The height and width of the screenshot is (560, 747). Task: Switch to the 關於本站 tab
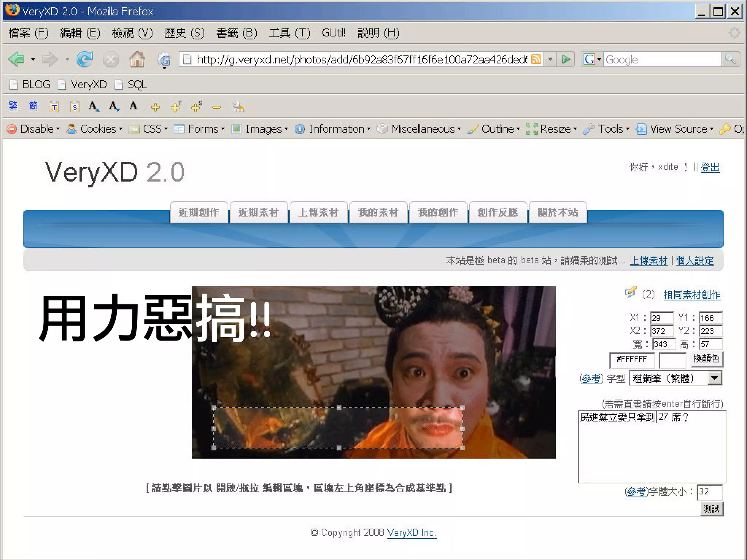point(558,212)
